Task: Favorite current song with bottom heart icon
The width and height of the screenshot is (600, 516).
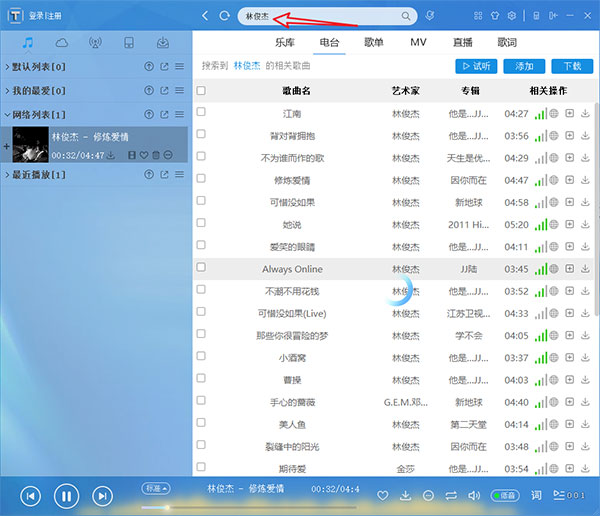Action: coord(383,496)
